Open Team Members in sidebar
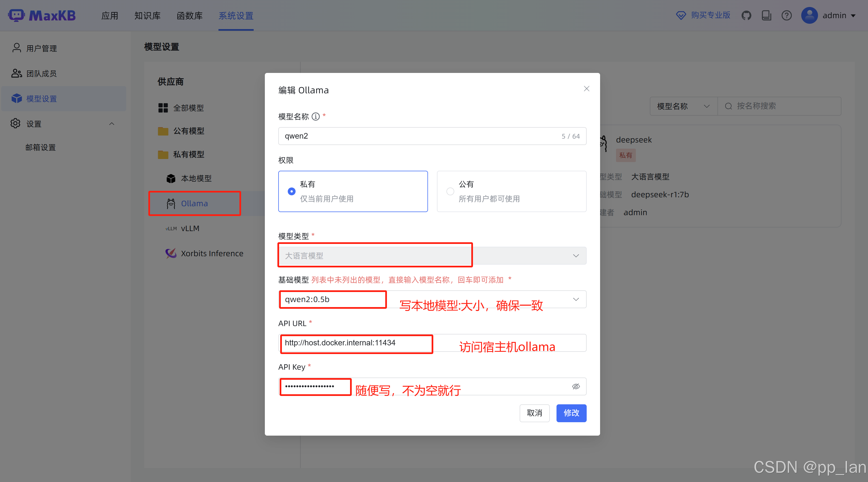Image resolution: width=868 pixels, height=482 pixels. click(64, 73)
